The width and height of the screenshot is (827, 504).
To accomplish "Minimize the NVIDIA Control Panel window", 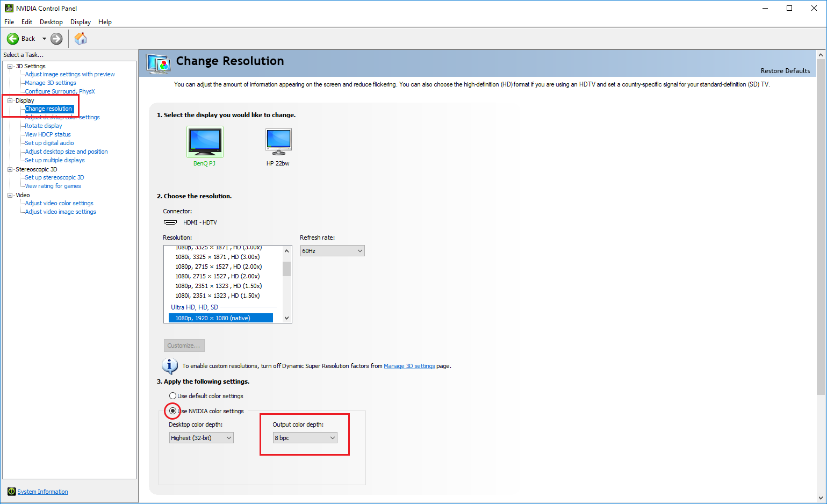I will coord(765,8).
